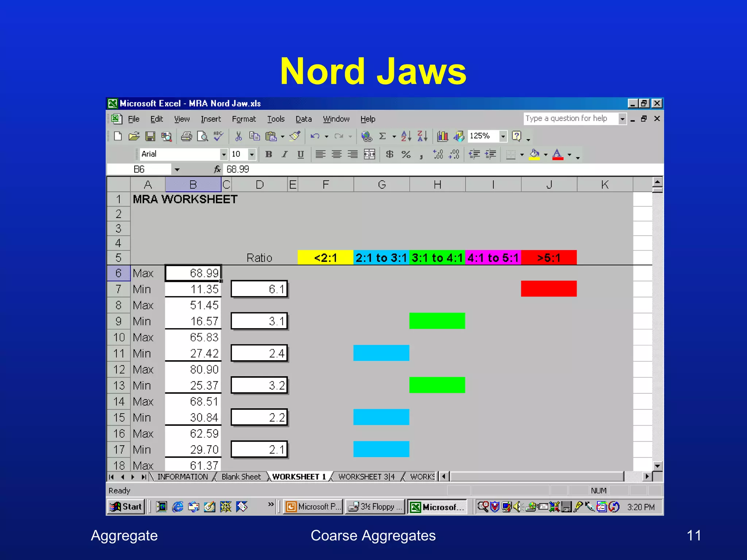Print the sheet using the printer icon
The height and width of the screenshot is (560, 747).
[186, 136]
